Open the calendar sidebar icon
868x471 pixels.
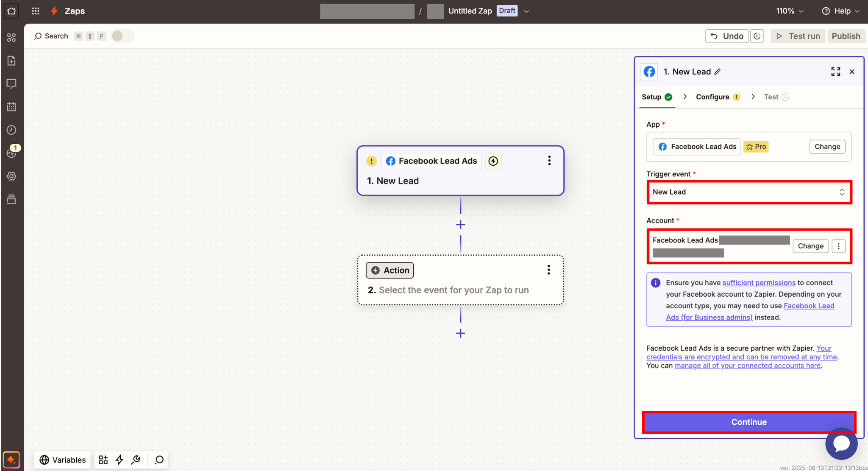tap(11, 107)
